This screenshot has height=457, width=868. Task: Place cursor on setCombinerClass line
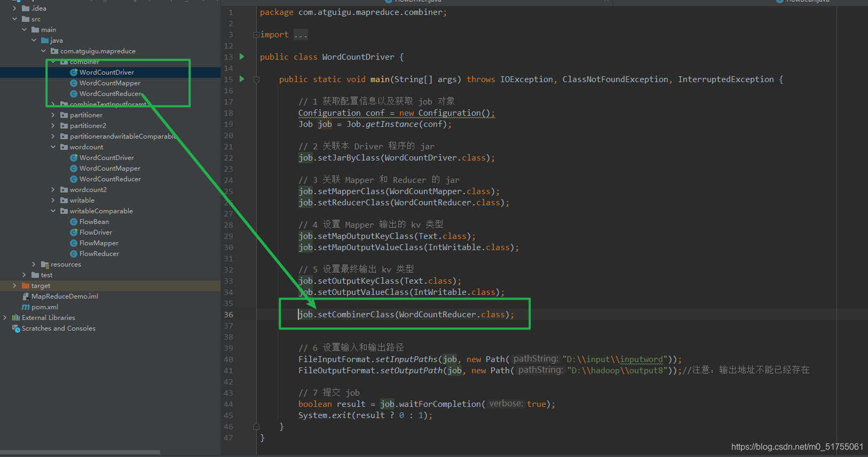(406, 315)
